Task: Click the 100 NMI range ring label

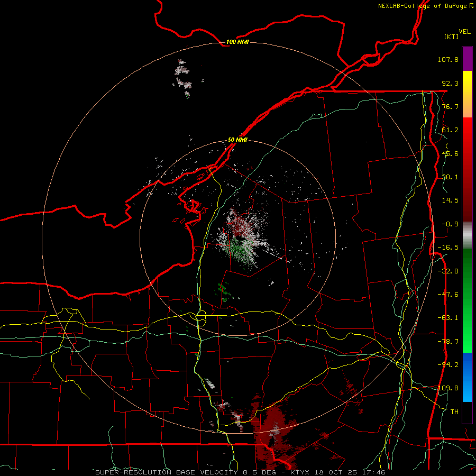Action: click(237, 42)
